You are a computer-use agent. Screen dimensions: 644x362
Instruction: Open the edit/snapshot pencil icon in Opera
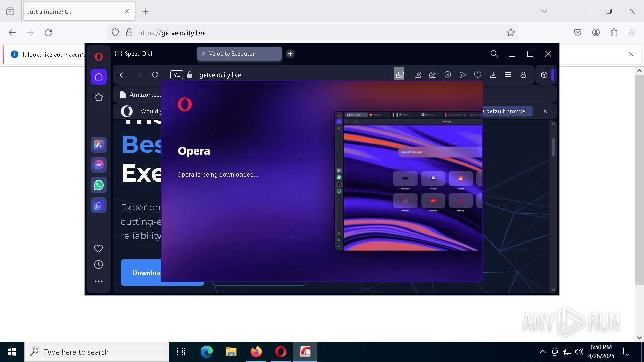click(418, 75)
